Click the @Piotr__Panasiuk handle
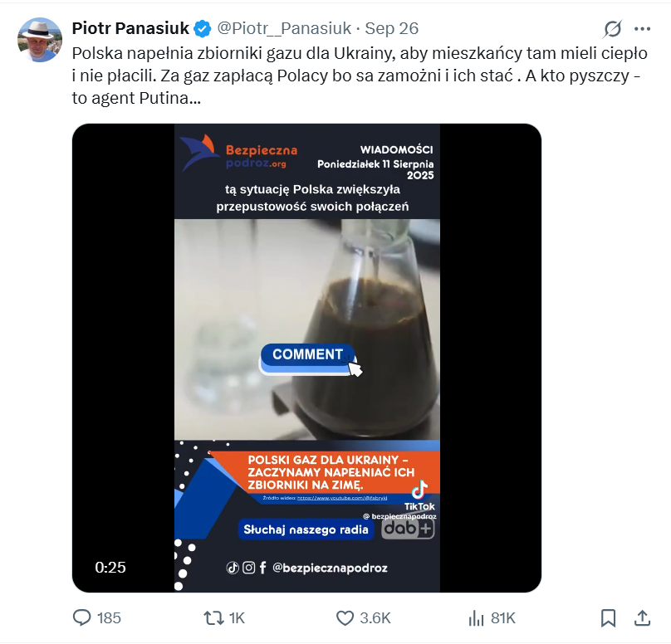 pos(284,28)
